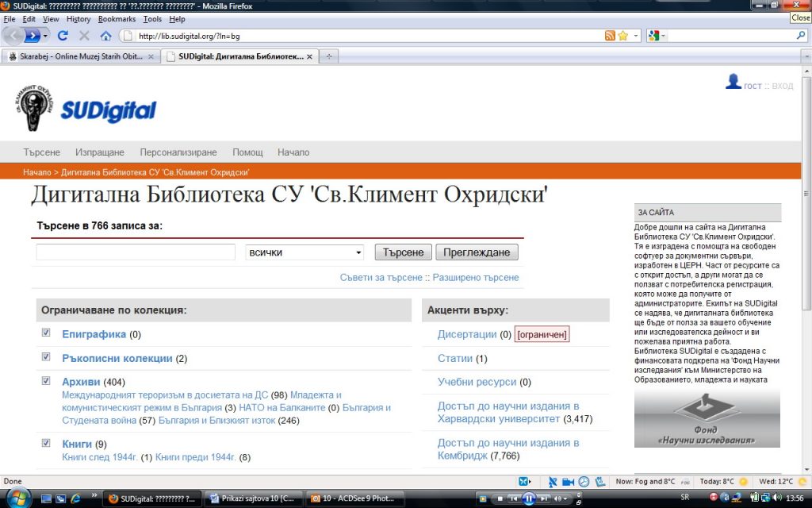Viewport: 812px width, 508px height.
Task: Open the Bookmarks menu
Action: [117, 19]
